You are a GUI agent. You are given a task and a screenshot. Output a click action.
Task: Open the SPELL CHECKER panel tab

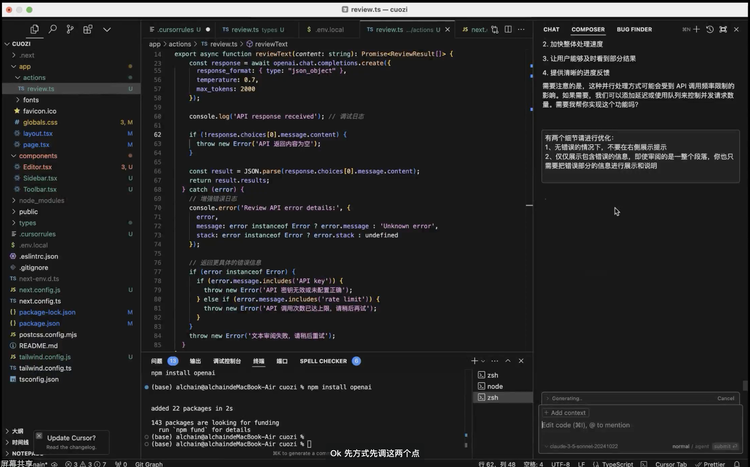(x=323, y=360)
